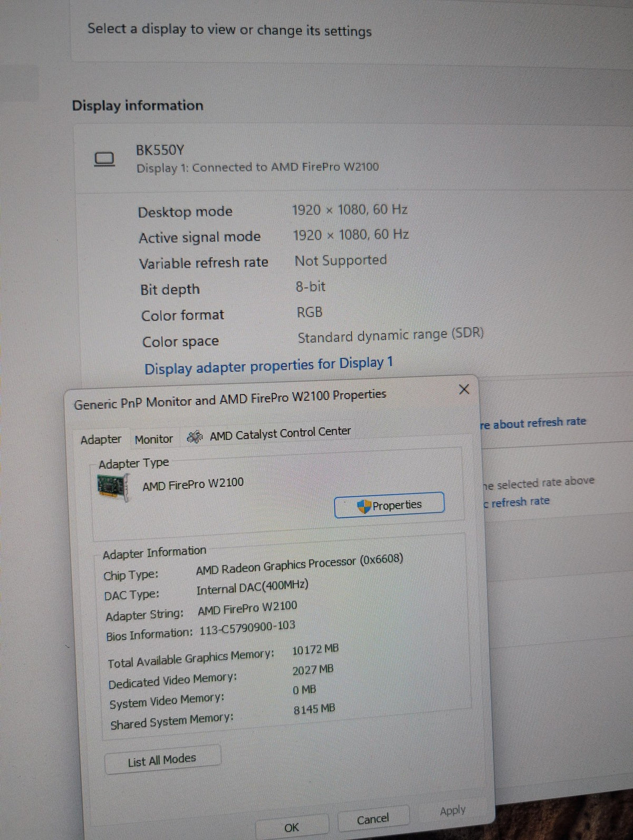
Task: Cancel the adapter properties dialog
Action: 372,819
